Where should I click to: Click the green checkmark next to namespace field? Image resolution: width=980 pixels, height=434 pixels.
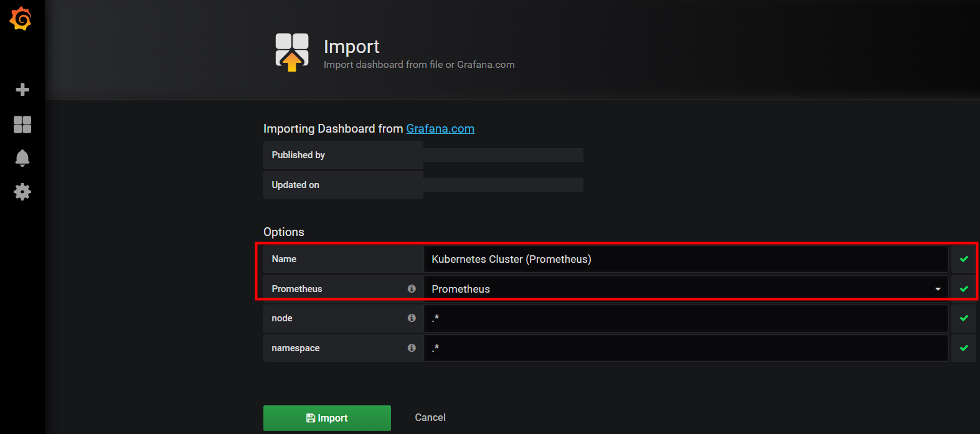964,348
